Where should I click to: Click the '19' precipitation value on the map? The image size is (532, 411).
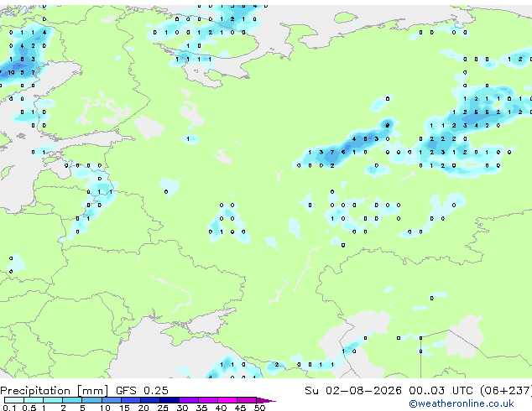click(11, 72)
